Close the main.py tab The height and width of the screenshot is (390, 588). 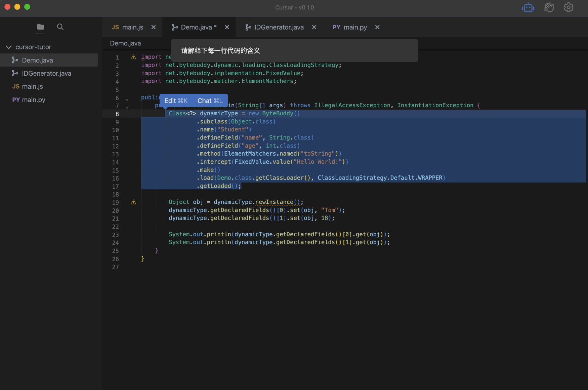click(x=377, y=27)
